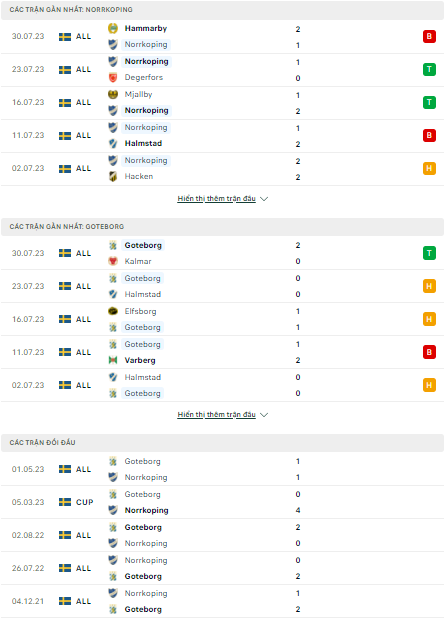Click the Degerfors red crest icon

click(x=113, y=78)
